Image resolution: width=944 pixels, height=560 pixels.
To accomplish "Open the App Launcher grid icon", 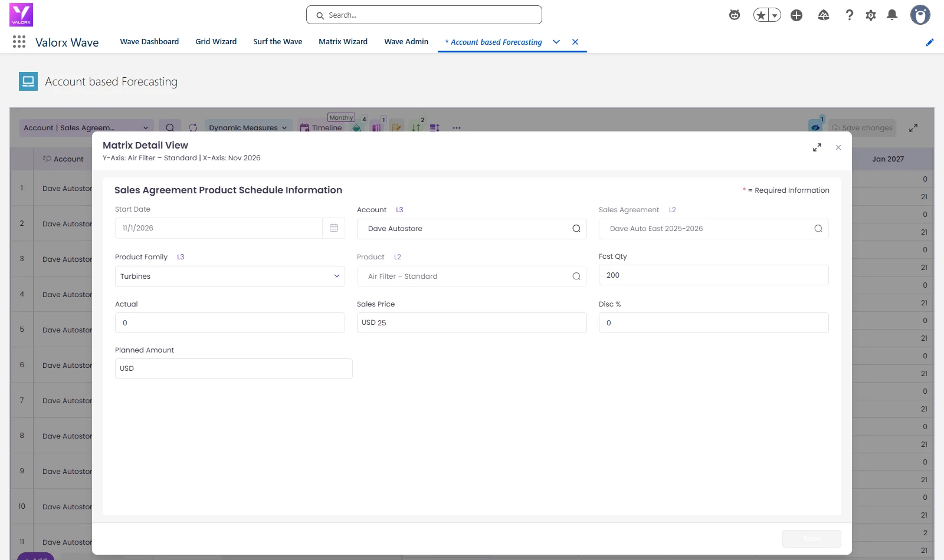I will 19,42.
